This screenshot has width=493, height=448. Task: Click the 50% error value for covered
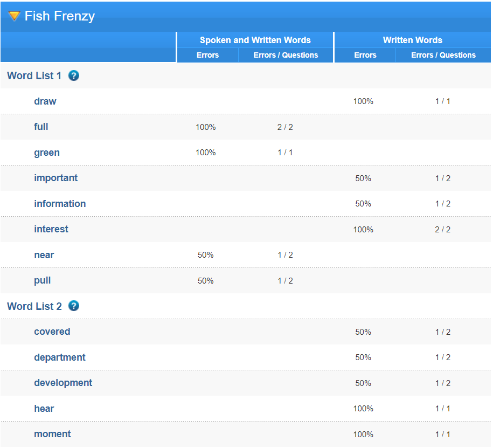coord(363,332)
